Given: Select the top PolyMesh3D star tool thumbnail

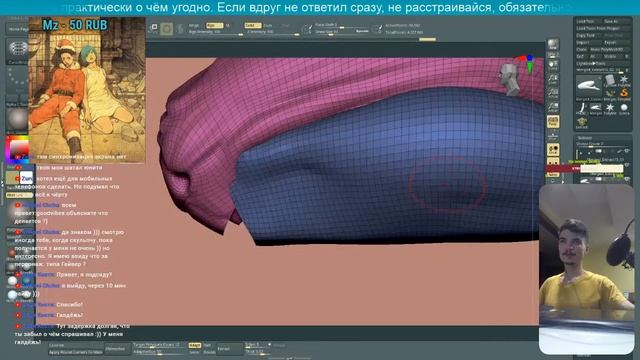Looking at the screenshot, I should pyautogui.click(x=624, y=80).
